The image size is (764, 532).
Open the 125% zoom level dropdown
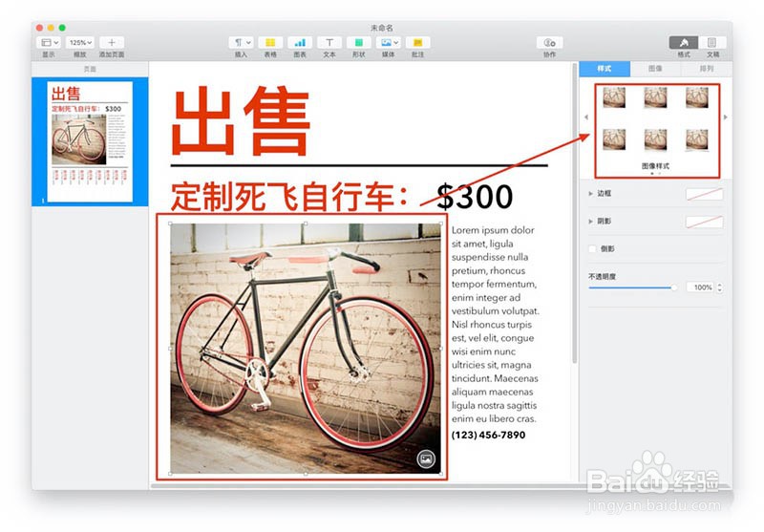[80, 42]
